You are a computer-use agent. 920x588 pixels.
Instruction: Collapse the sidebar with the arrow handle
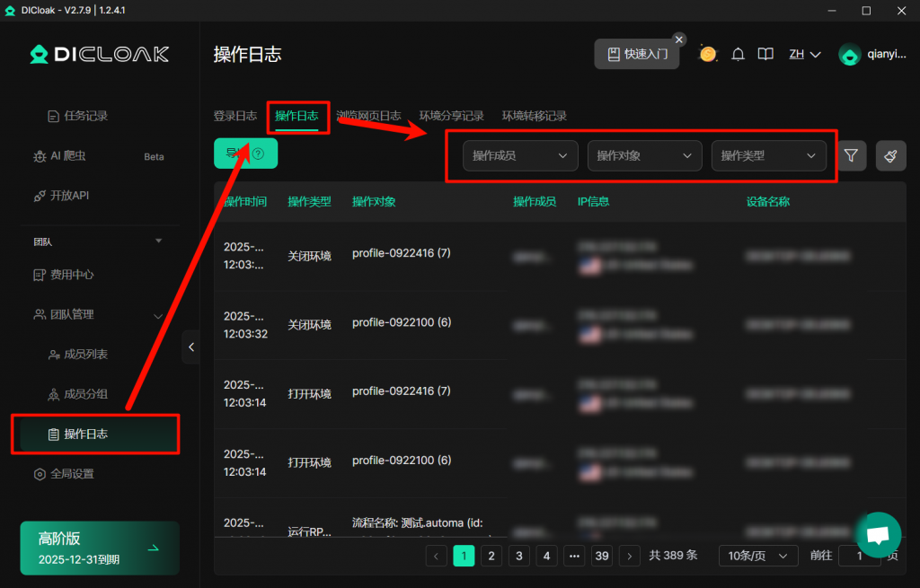pos(190,347)
